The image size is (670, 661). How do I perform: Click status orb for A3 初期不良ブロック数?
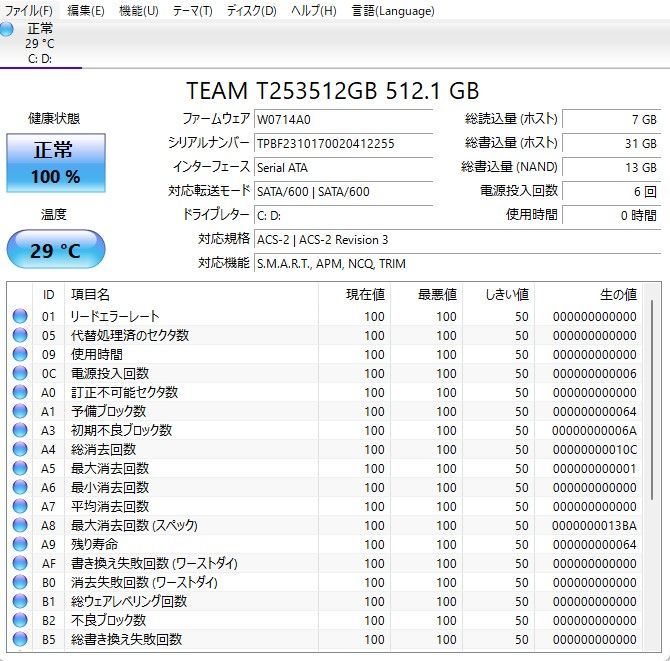coord(20,430)
